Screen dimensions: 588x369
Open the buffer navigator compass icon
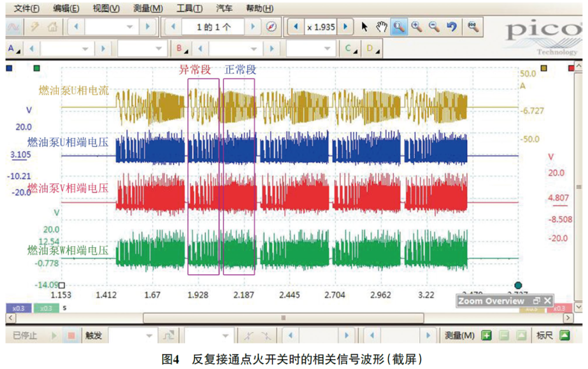[x=271, y=27]
